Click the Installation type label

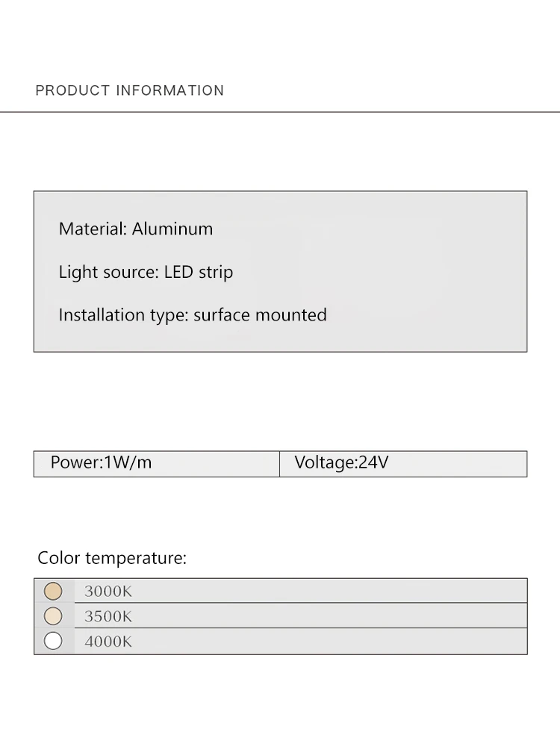(123, 315)
